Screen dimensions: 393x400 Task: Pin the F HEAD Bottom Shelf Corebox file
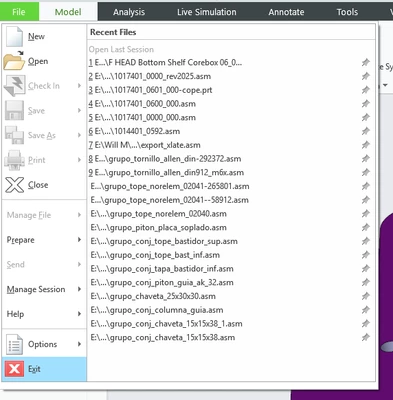(366, 62)
